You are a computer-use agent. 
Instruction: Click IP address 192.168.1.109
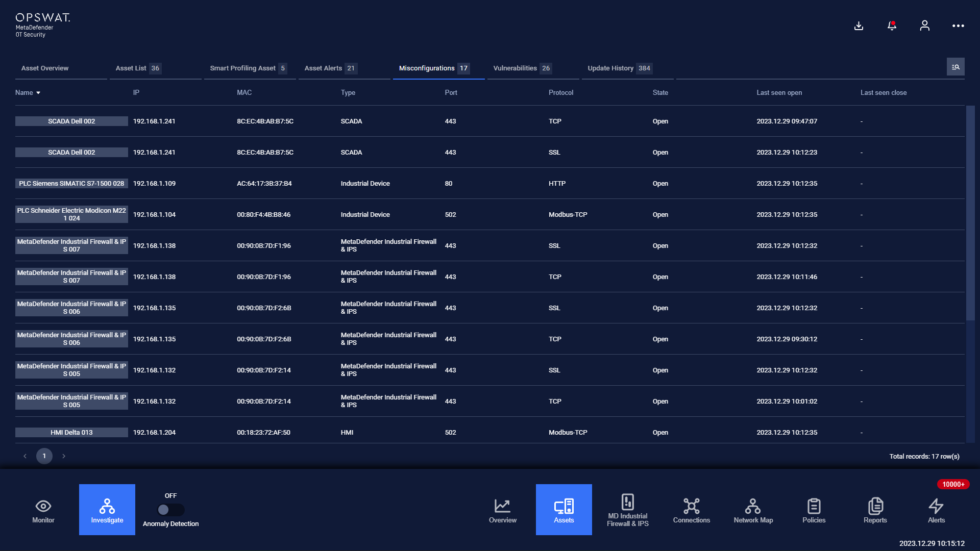[x=154, y=184]
